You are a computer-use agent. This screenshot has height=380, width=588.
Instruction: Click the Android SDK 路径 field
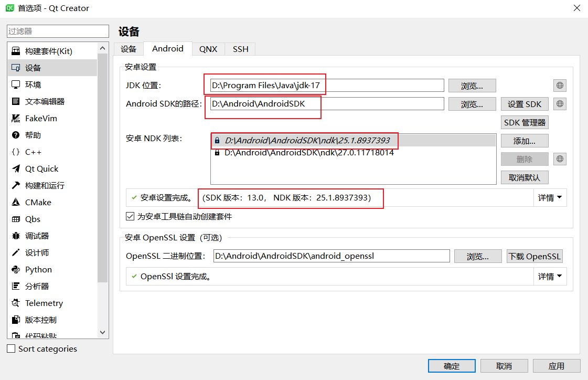pos(327,104)
